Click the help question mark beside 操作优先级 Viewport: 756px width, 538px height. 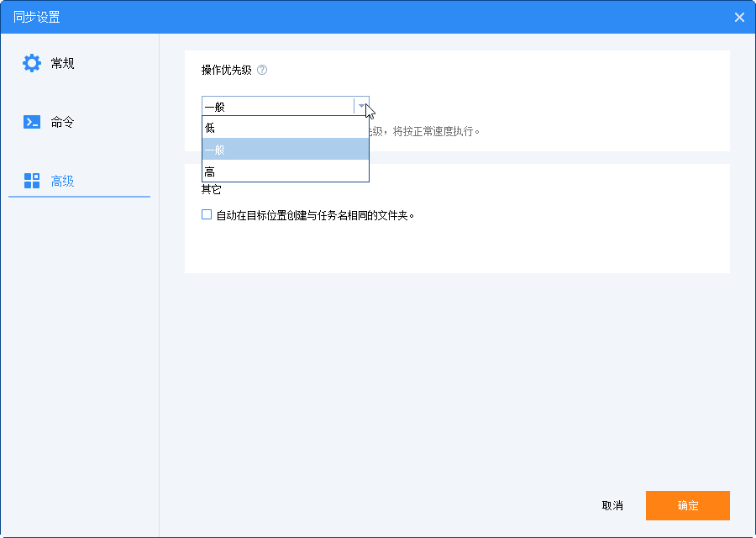click(x=262, y=71)
